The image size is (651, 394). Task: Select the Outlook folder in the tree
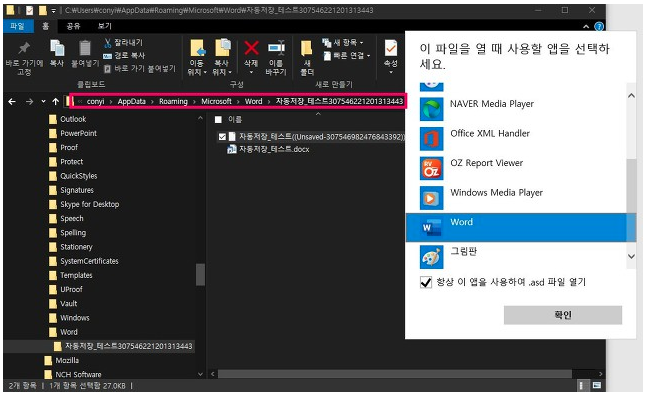68,119
